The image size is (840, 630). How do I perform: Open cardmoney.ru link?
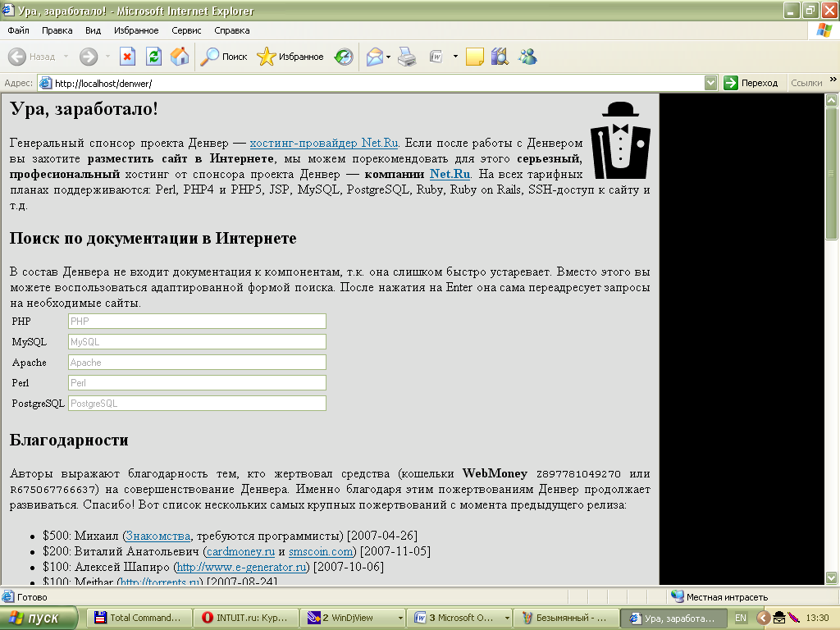[240, 551]
